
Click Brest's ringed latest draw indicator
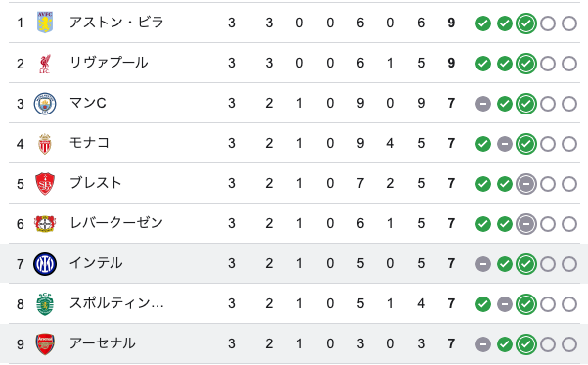pos(526,184)
